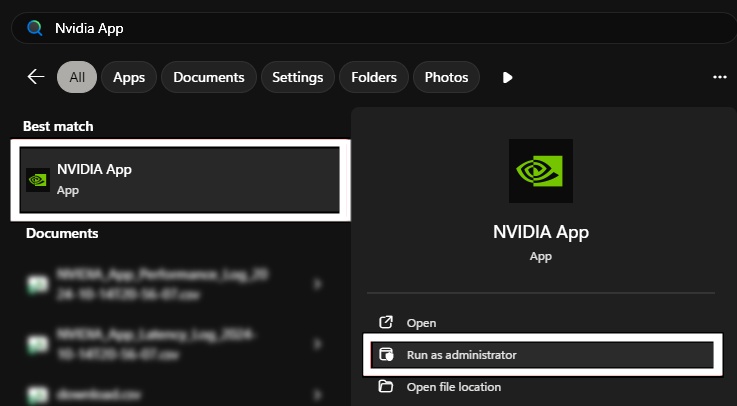
Task: Click the search magnifier icon
Action: click(x=35, y=28)
